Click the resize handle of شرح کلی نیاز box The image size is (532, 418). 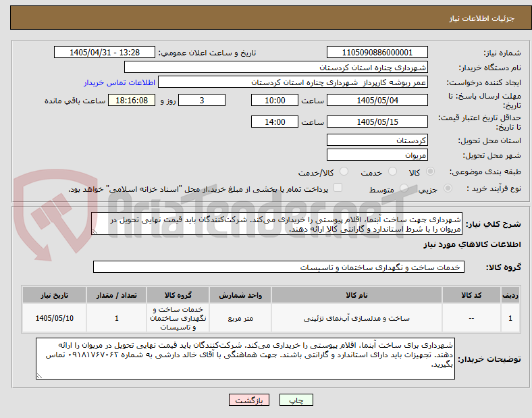click(95, 232)
